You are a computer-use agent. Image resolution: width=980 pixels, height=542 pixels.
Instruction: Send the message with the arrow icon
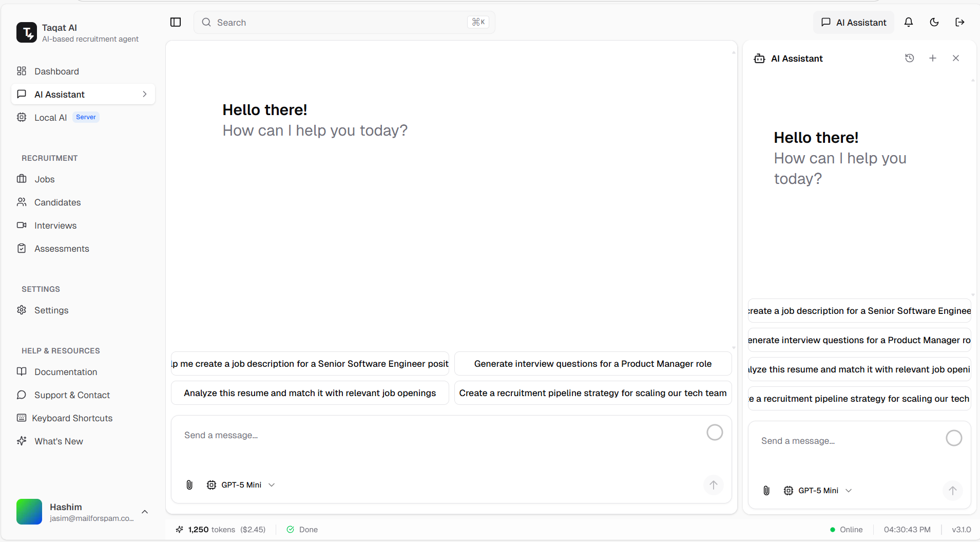tap(714, 484)
